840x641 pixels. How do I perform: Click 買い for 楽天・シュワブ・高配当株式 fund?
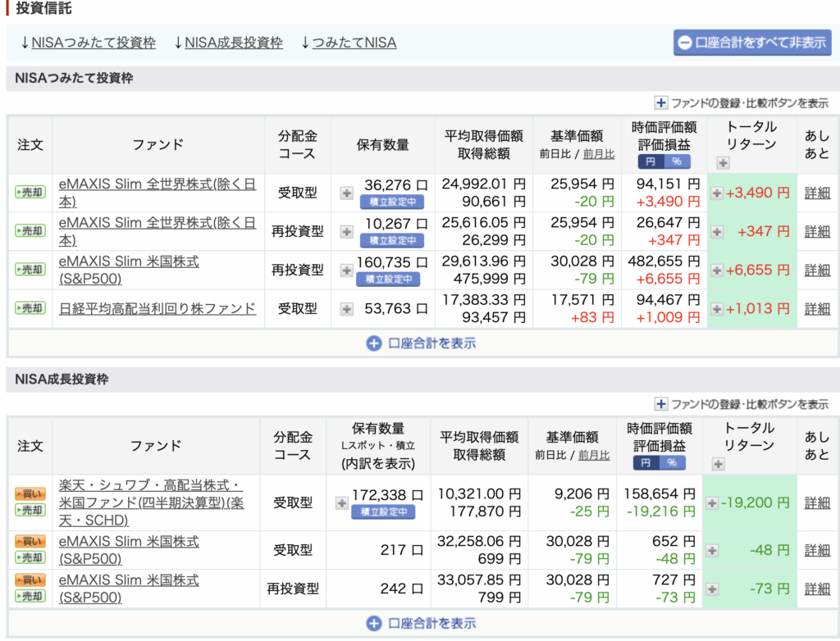(30, 493)
